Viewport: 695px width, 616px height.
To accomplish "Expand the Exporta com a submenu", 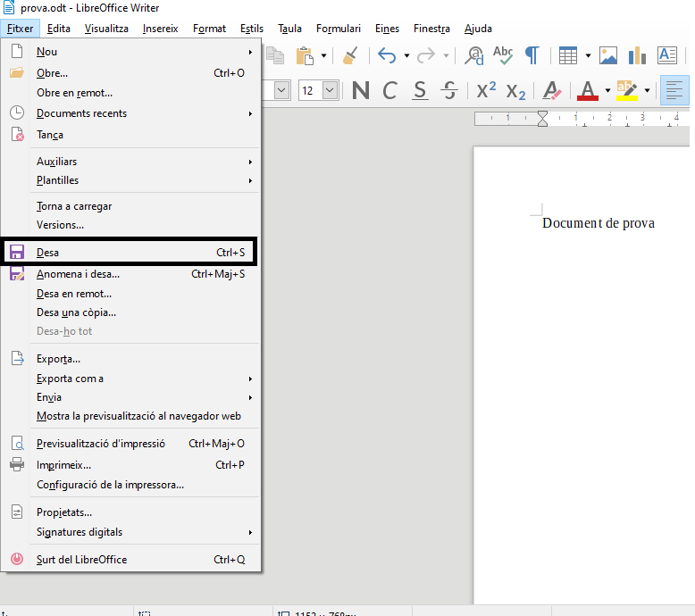I will coord(131,379).
